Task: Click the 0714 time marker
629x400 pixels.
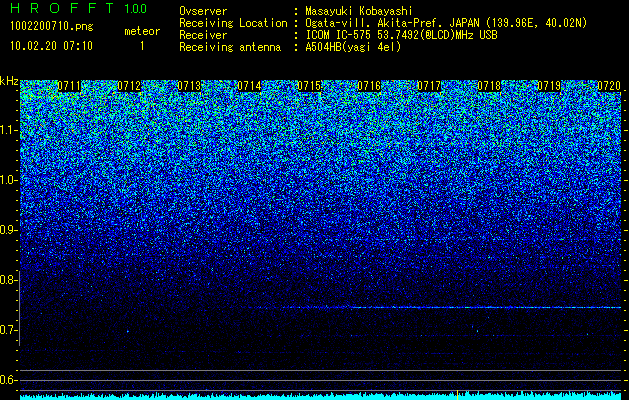Action: click(x=249, y=86)
